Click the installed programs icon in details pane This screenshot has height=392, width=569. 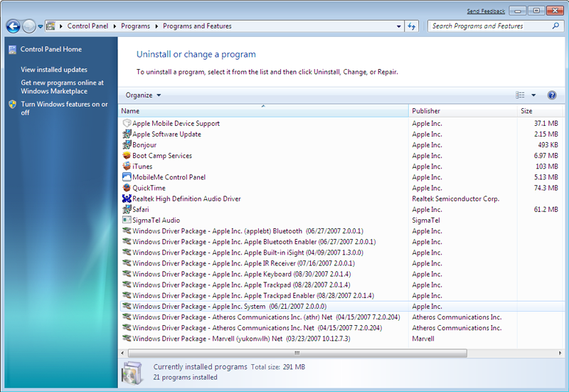point(132,373)
